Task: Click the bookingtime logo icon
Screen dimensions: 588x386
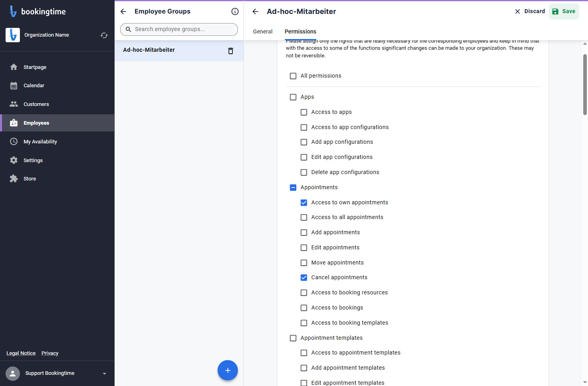Action: pos(13,12)
